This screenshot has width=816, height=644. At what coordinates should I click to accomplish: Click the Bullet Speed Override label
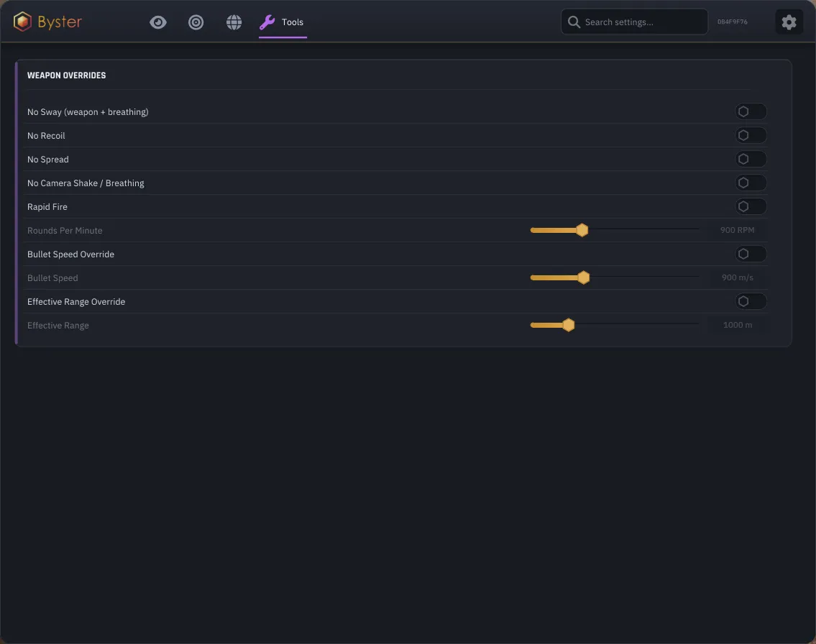click(x=70, y=254)
